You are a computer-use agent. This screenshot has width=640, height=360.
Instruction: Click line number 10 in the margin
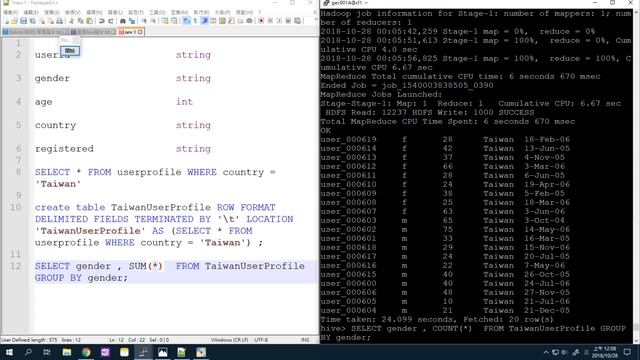(x=16, y=207)
